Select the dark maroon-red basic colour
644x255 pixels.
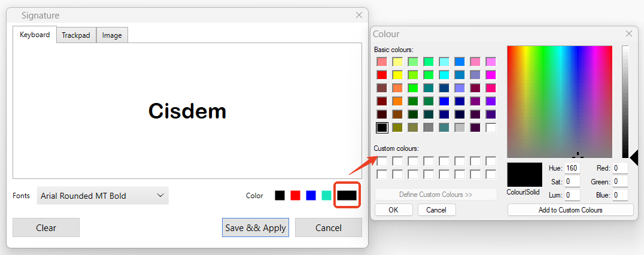pos(382,101)
